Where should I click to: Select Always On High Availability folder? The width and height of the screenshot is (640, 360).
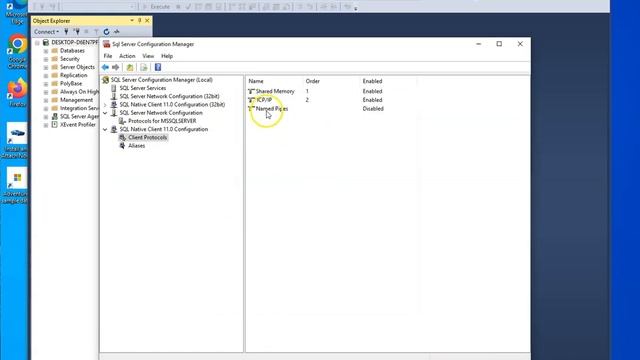(79, 92)
